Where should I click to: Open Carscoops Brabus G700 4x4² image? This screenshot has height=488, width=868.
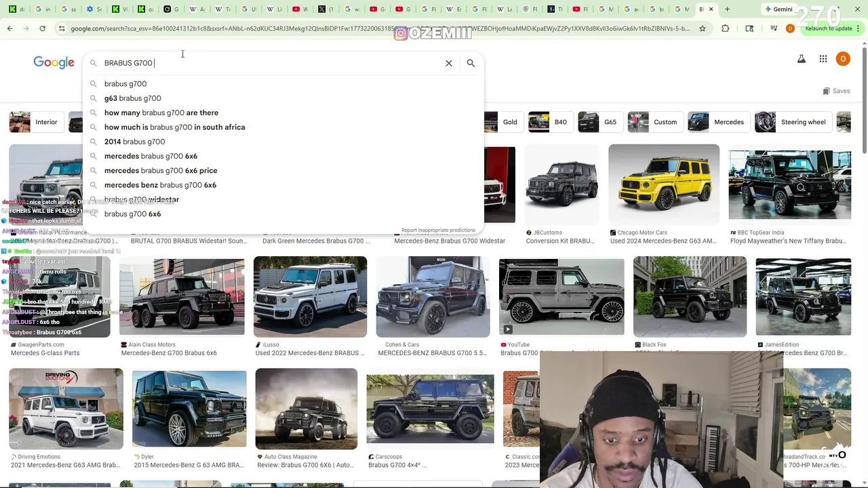(430, 409)
